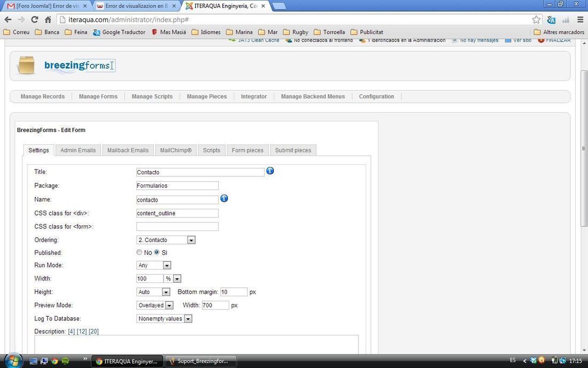The image size is (588, 368).
Task: Click the ES language indicator
Action: coord(513,361)
